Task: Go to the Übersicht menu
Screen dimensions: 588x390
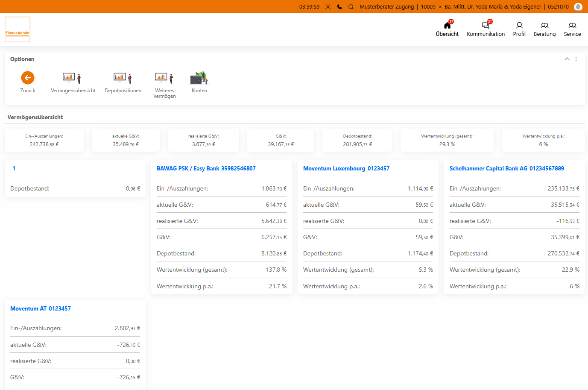Action: pyautogui.click(x=447, y=29)
